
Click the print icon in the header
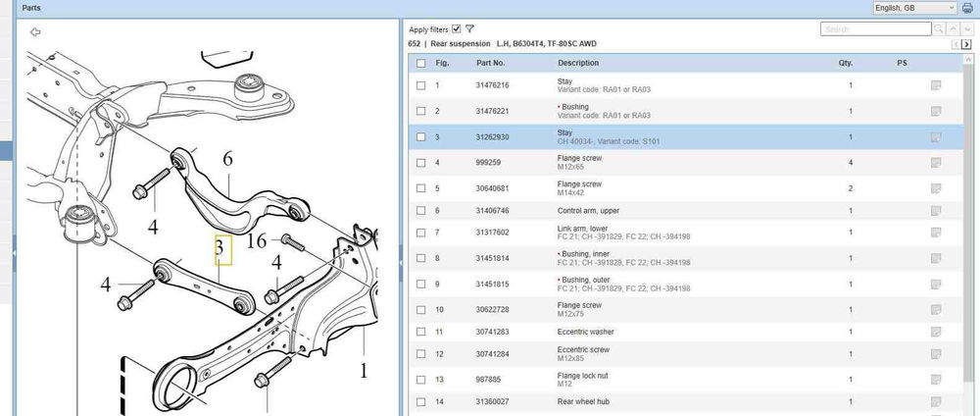point(967,8)
